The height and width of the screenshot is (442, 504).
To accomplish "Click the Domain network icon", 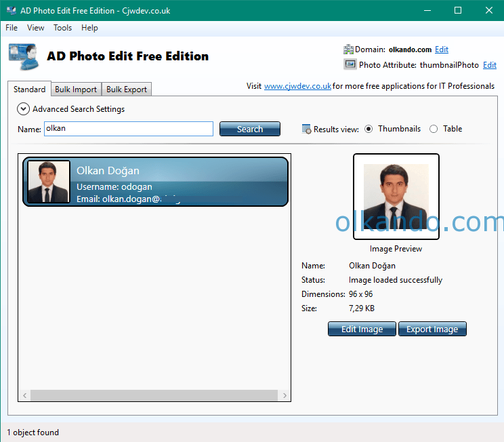I will [x=348, y=49].
